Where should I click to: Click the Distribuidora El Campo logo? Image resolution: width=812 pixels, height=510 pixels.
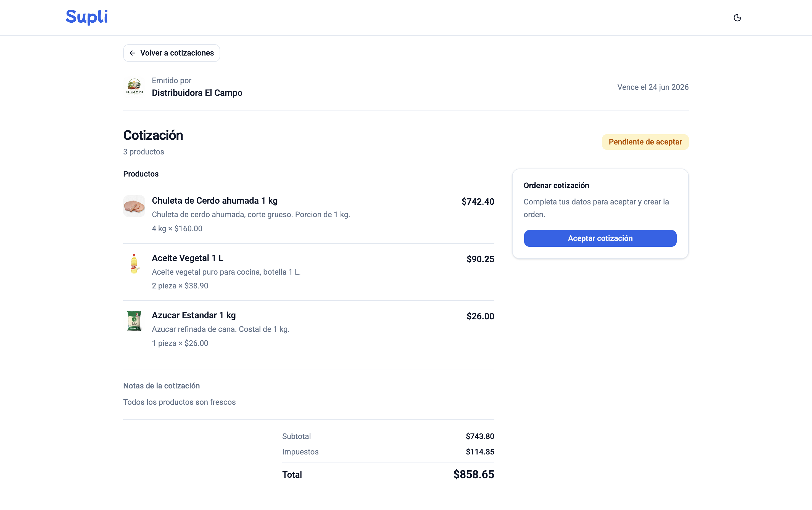[134, 87]
